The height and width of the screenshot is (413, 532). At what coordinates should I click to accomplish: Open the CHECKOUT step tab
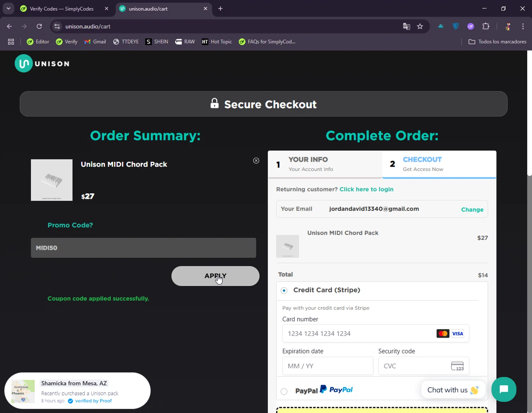[439, 164]
